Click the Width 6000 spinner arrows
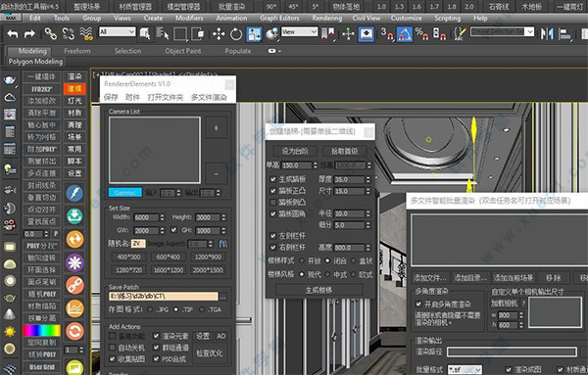Image resolution: width=588 pixels, height=375 pixels. (x=162, y=217)
